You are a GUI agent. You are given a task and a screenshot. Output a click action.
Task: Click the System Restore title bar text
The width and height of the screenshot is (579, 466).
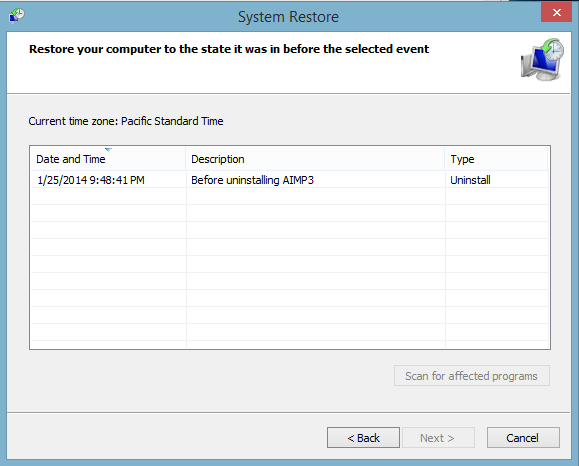coord(288,17)
